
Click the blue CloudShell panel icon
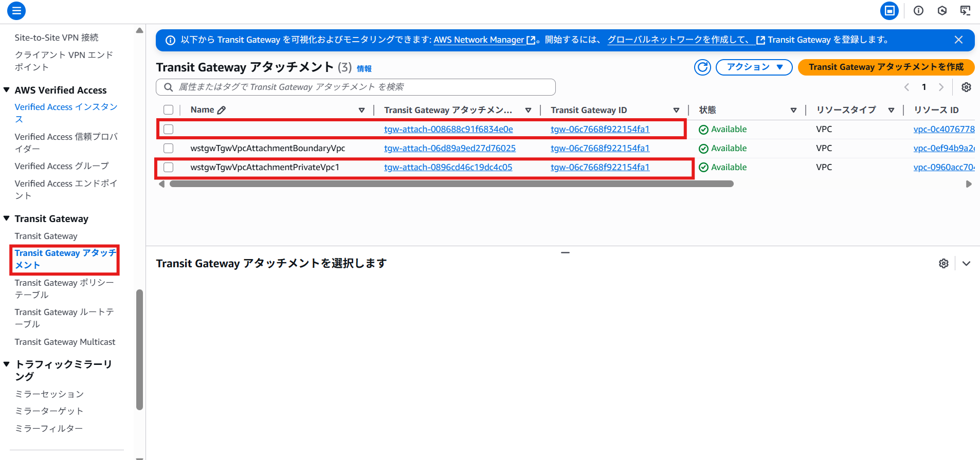point(889,11)
